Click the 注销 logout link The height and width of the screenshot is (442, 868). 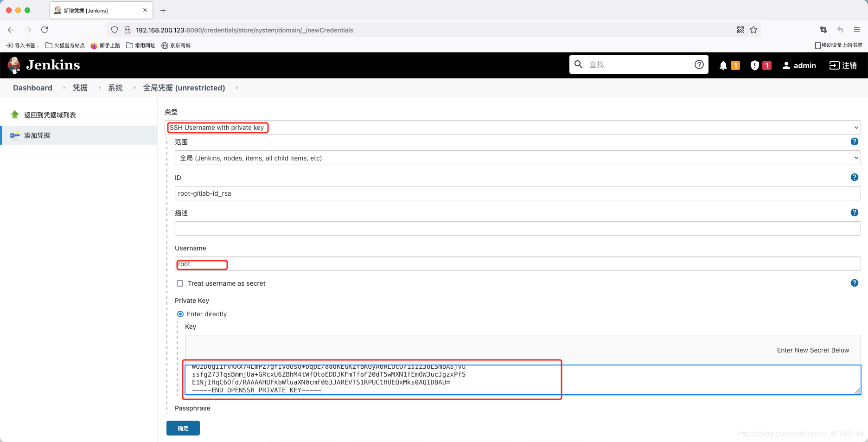click(x=843, y=65)
